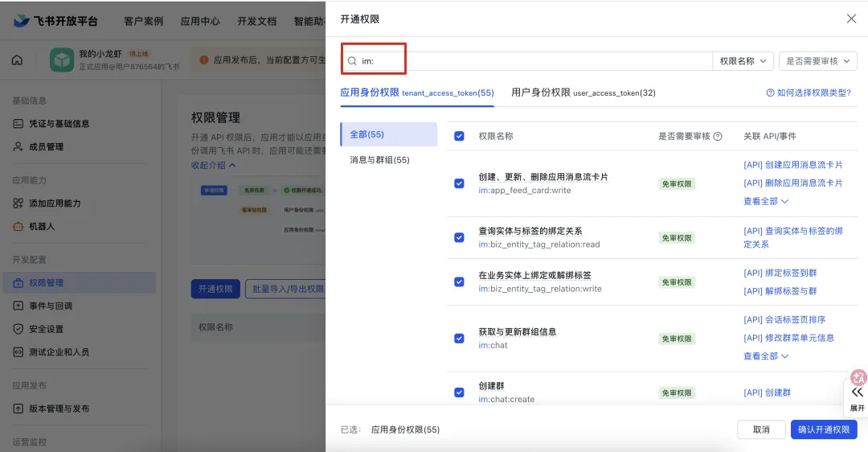Image resolution: width=868 pixels, height=452 pixels.
Task: Click 免审权限 tag in im:chat row
Action: click(677, 339)
